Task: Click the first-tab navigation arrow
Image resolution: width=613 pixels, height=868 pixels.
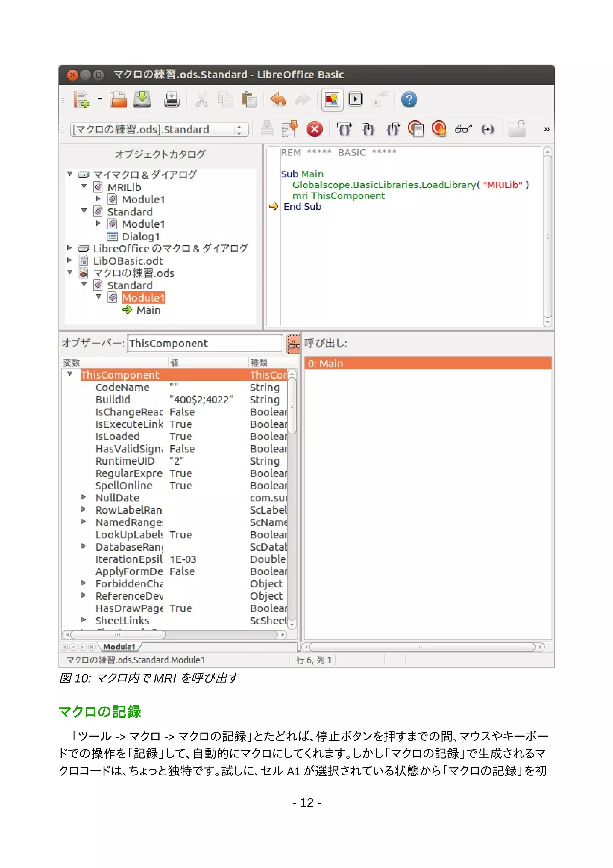Action: tap(65, 647)
